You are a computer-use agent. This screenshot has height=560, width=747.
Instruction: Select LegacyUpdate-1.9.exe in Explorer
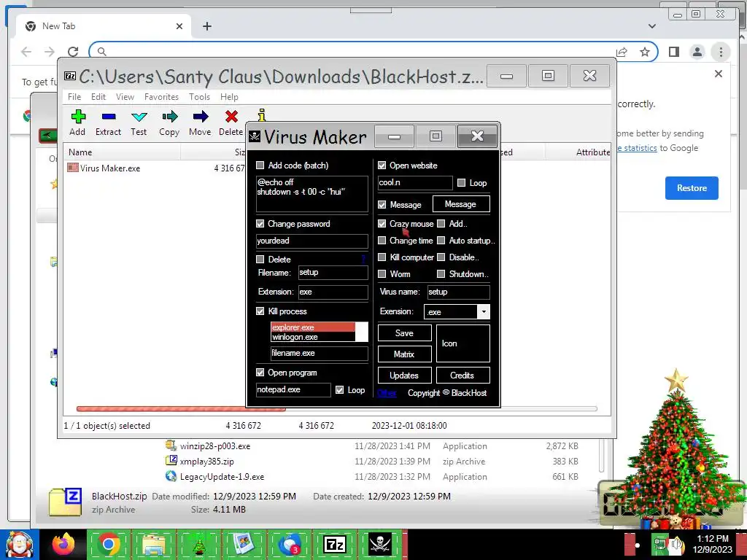click(222, 477)
